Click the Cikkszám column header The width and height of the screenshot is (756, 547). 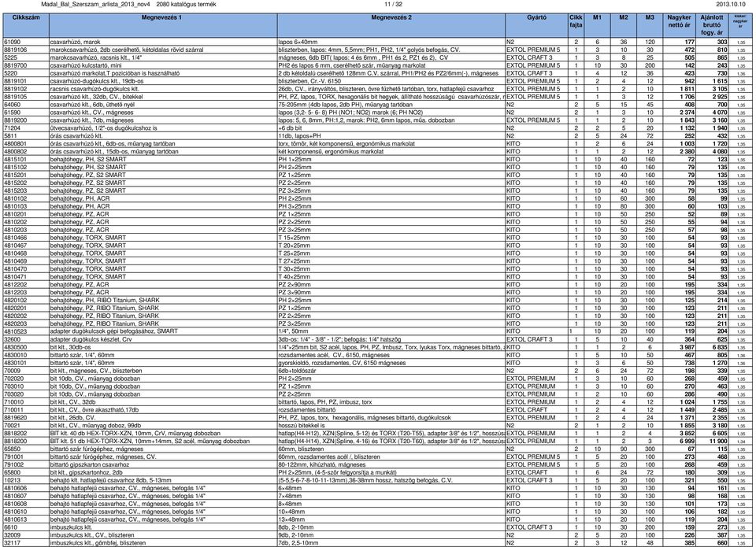(x=26, y=25)
